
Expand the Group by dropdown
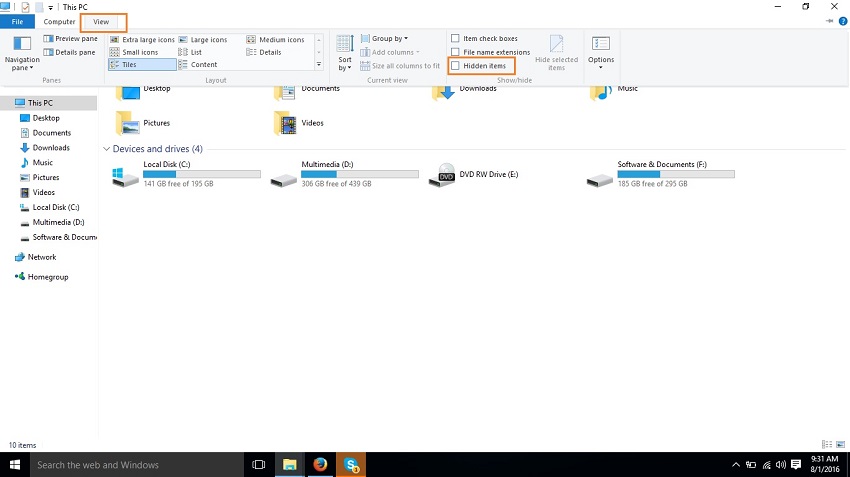coord(389,39)
